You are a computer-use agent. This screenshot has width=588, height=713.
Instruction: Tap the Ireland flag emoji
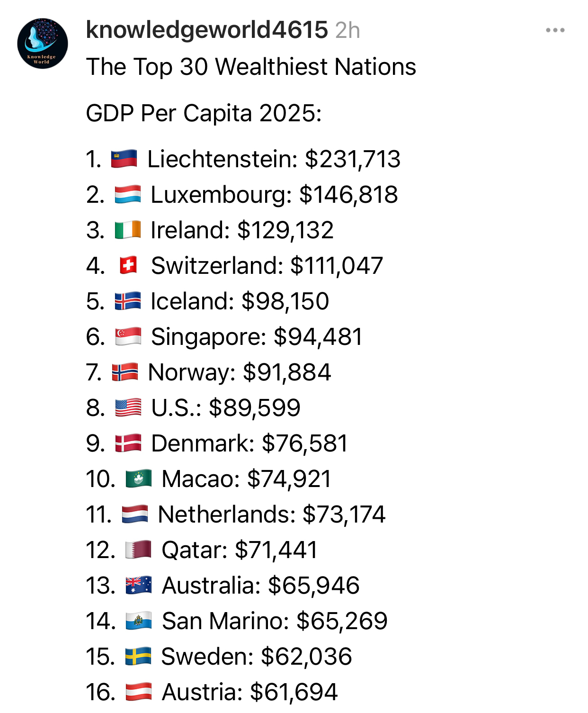(128, 230)
